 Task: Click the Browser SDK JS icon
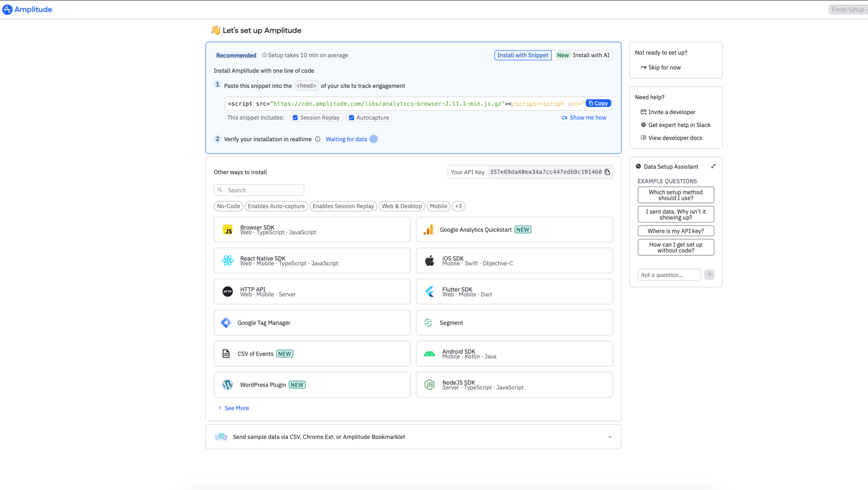point(228,230)
